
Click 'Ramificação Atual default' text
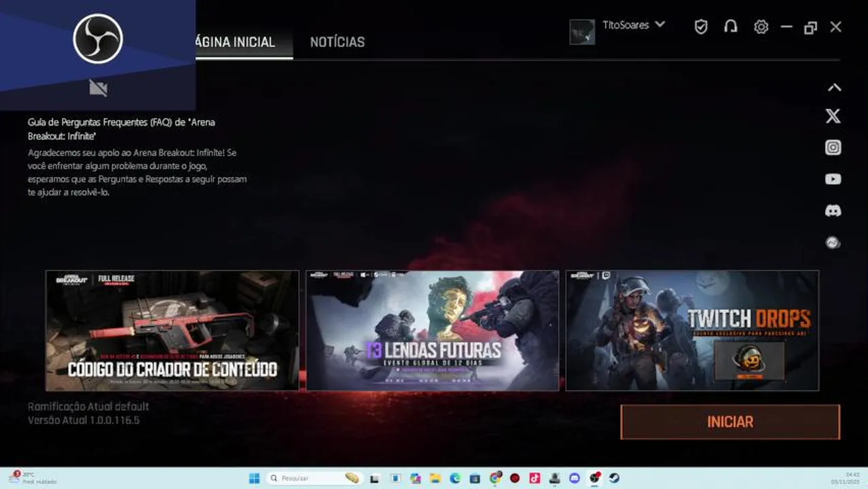coord(88,406)
